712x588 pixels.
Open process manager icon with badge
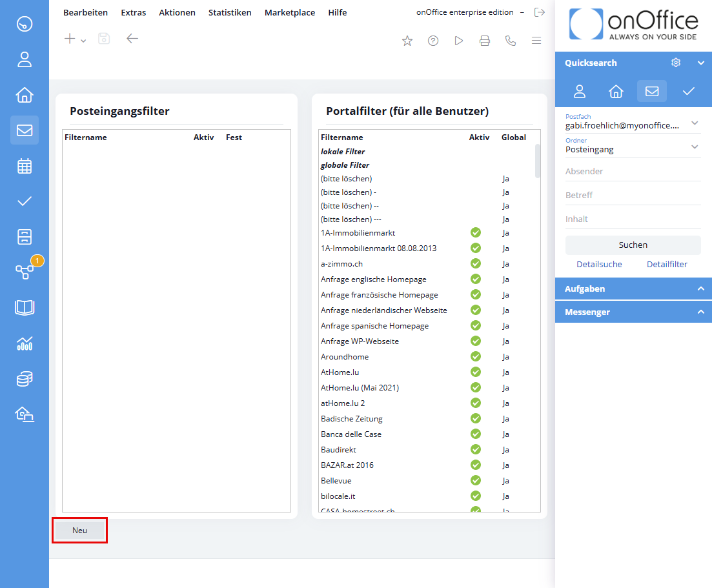click(25, 272)
